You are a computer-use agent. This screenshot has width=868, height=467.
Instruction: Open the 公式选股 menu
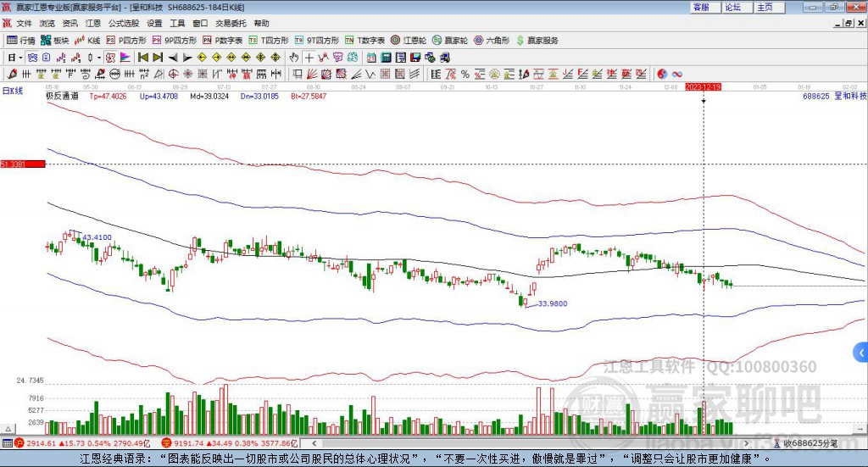click(x=124, y=23)
